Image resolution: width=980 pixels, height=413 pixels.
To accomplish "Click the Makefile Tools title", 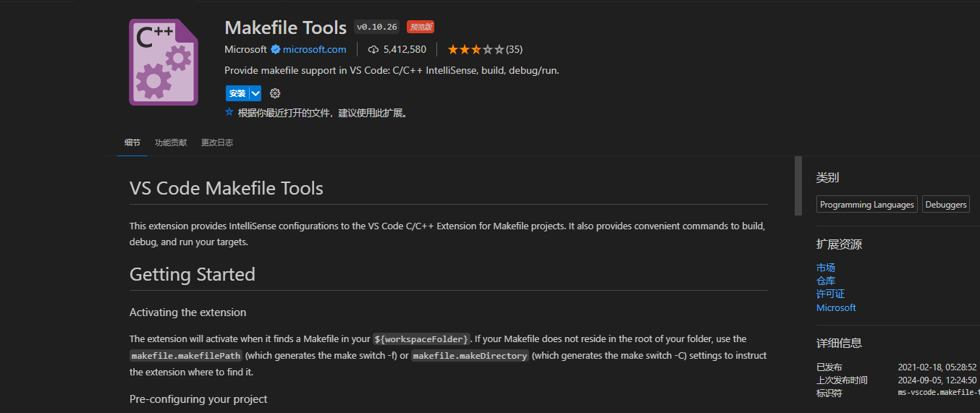I will (286, 27).
